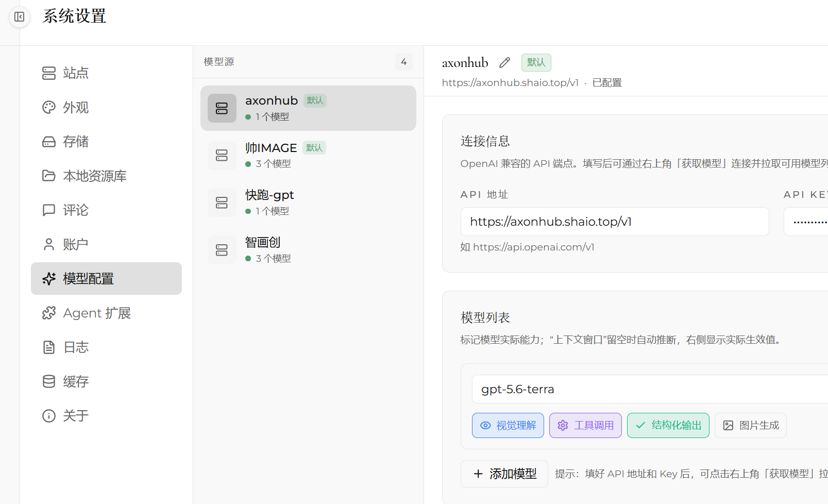Click the database icon beside 缓存
Screen dimensions: 828x504
pyautogui.click(x=49, y=381)
